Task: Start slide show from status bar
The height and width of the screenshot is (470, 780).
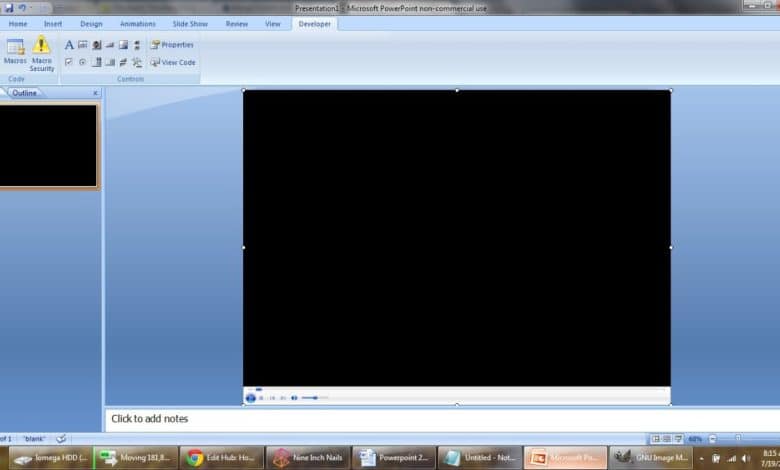Action: [x=678, y=439]
